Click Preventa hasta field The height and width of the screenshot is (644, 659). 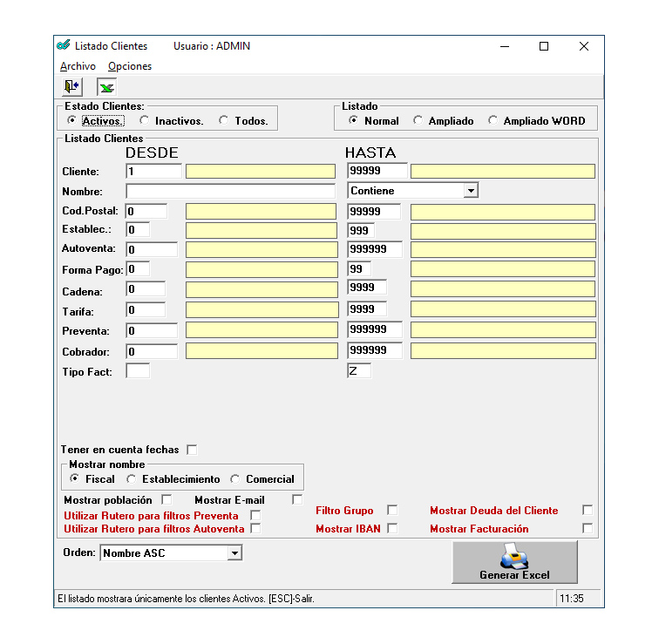(x=375, y=329)
